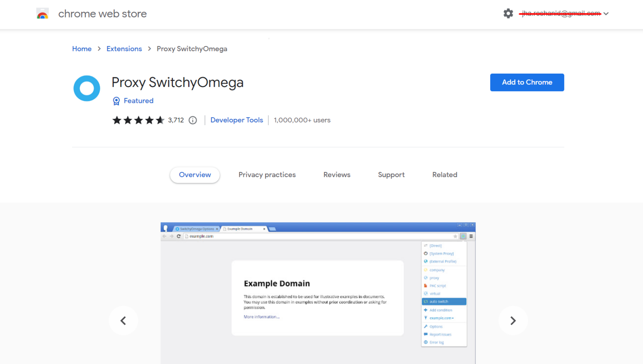This screenshot has height=364, width=643.
Task: Open the Developer Tools category link
Action: point(237,120)
